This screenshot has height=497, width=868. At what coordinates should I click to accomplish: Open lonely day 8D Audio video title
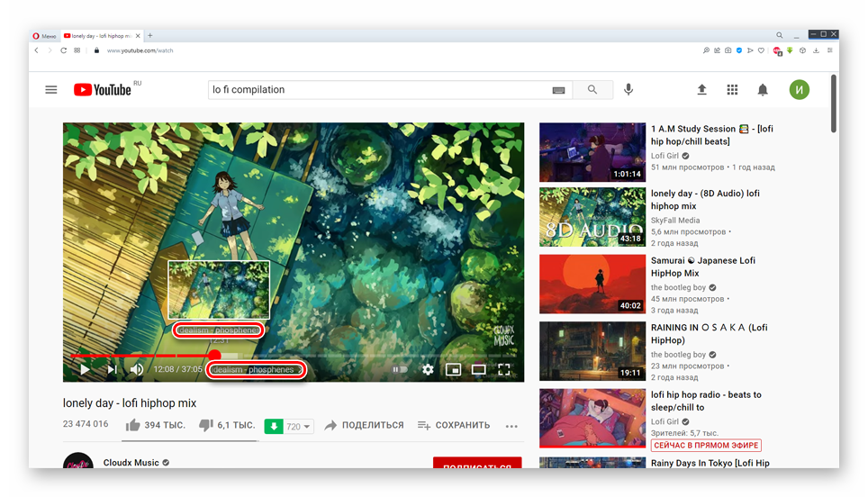pyautogui.click(x=705, y=199)
